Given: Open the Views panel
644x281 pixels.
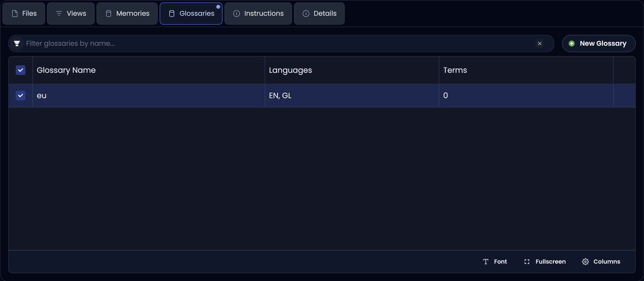Looking at the screenshot, I should (x=70, y=14).
